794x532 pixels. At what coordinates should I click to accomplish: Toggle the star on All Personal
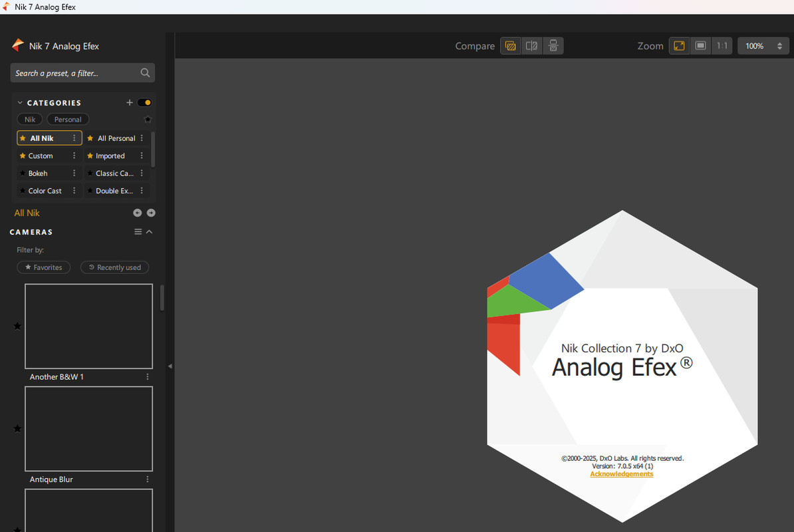click(x=90, y=138)
